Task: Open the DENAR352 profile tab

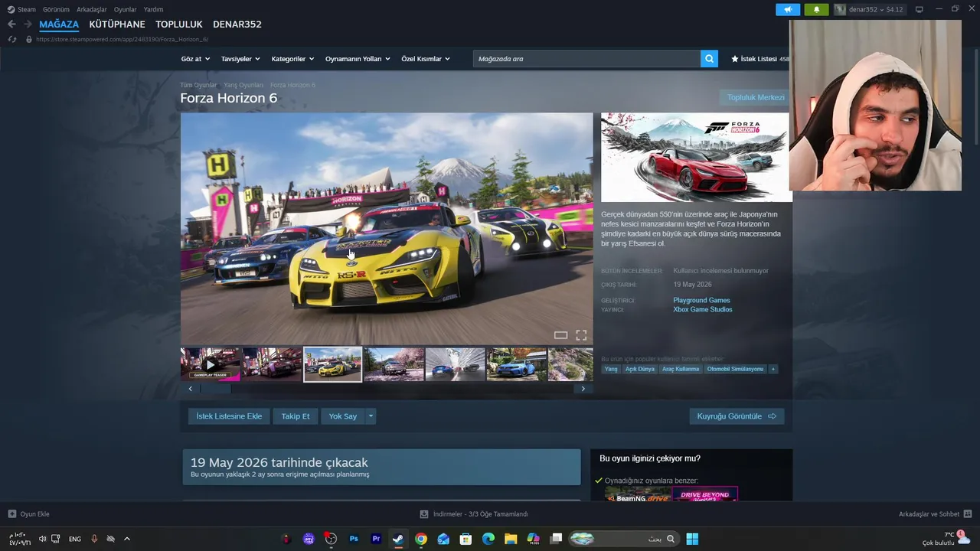Action: click(x=237, y=24)
